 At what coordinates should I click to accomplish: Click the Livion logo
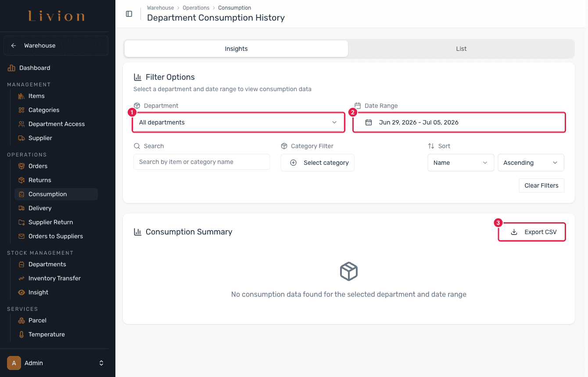coord(57,17)
